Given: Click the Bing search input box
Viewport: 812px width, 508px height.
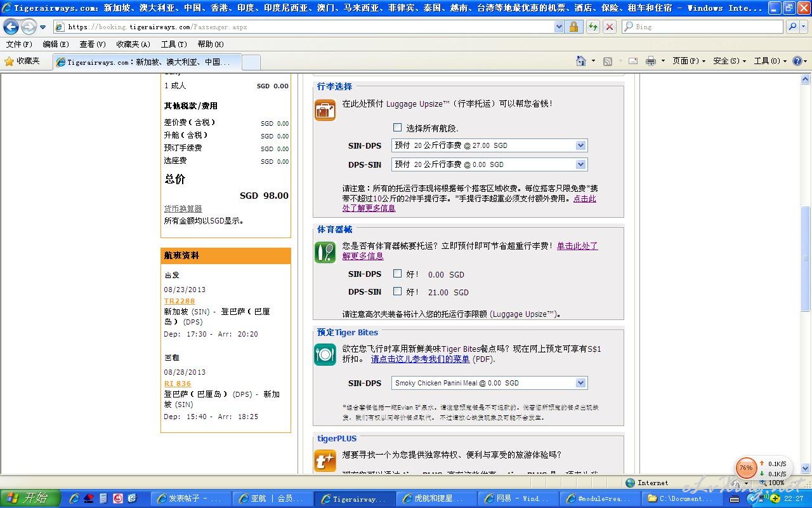Looking at the screenshot, I should coord(702,27).
